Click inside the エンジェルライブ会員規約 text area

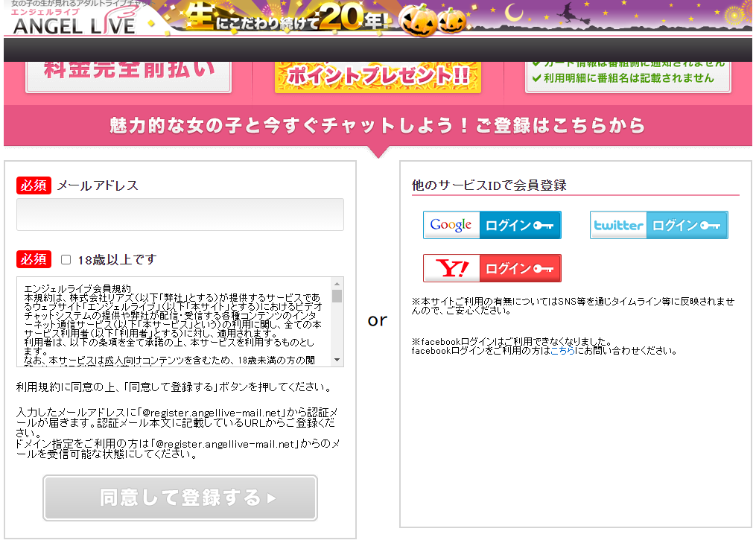(x=173, y=322)
